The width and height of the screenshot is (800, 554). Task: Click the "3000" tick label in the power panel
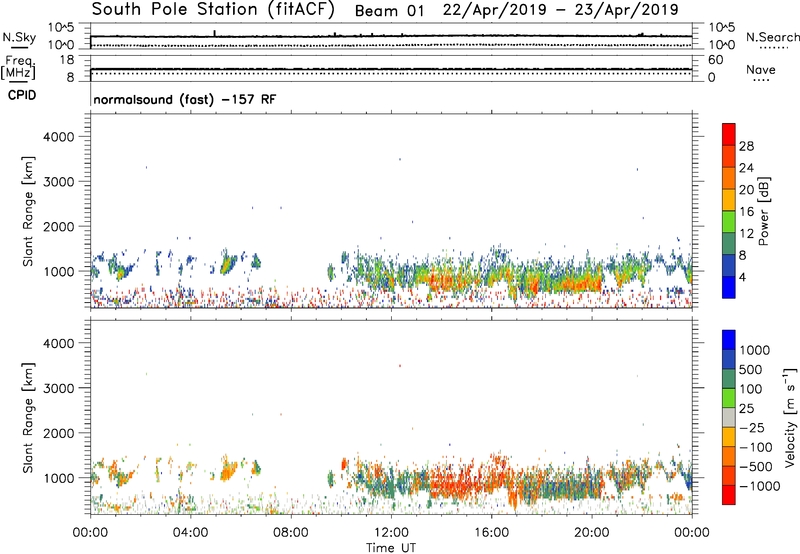[x=58, y=182]
